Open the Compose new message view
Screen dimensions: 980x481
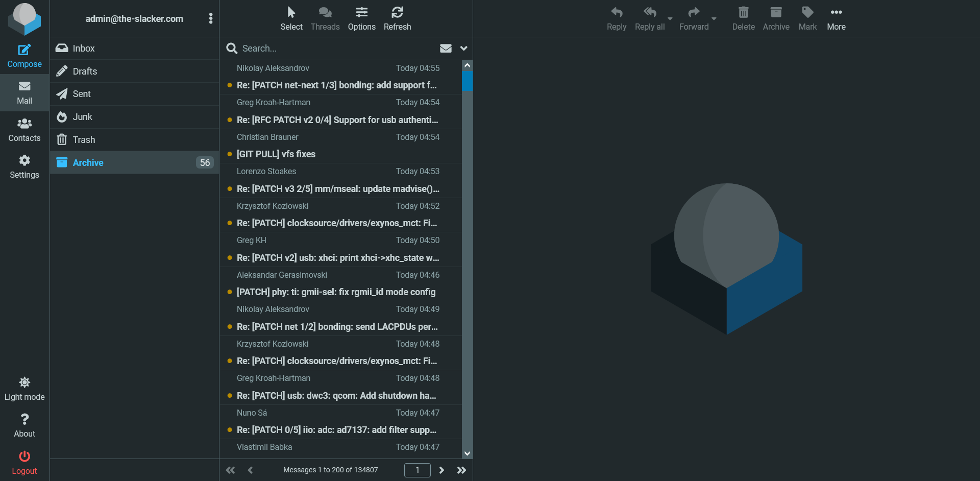click(x=24, y=54)
